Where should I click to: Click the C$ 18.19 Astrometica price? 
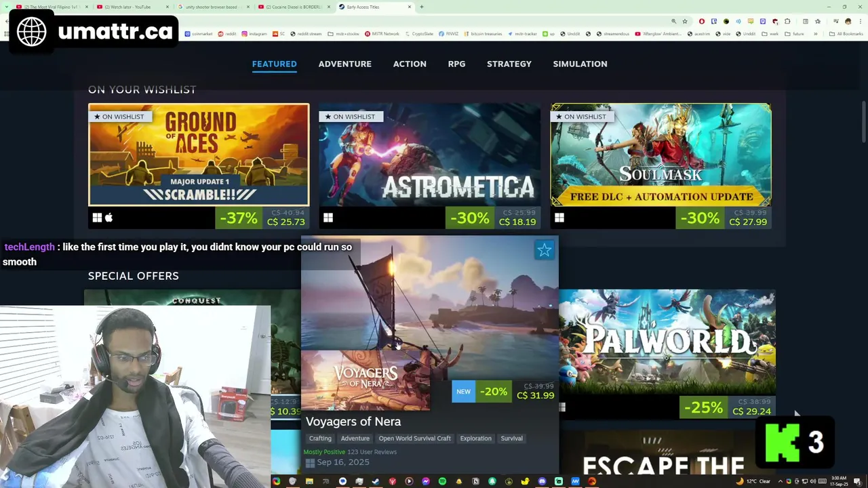(x=517, y=222)
